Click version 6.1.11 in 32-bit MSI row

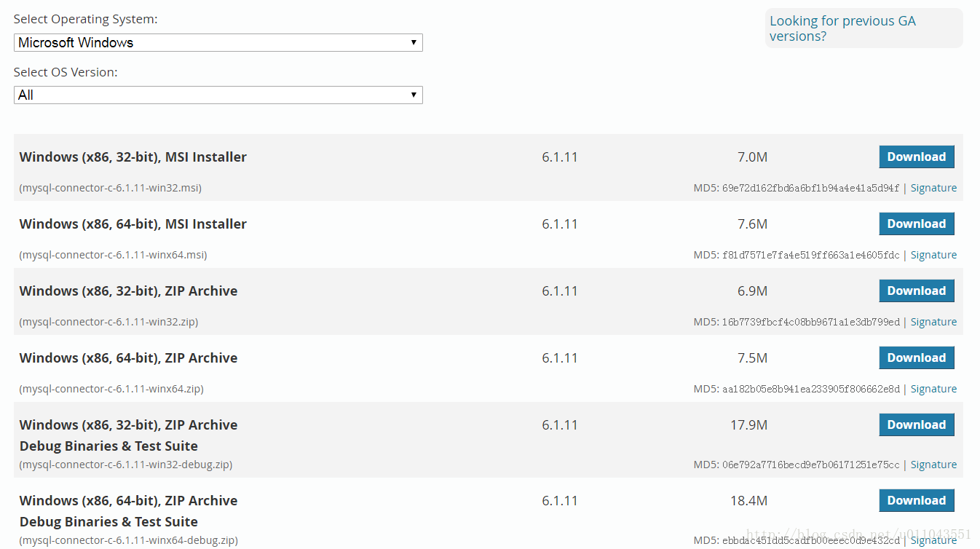coord(560,157)
